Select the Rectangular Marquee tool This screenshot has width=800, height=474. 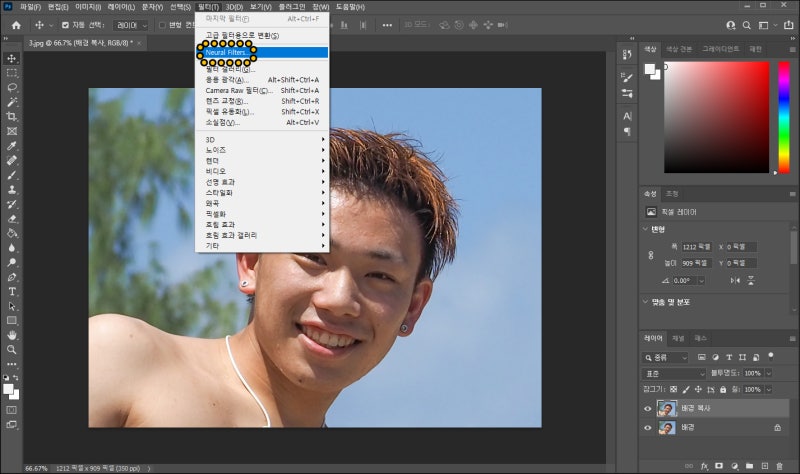point(12,73)
